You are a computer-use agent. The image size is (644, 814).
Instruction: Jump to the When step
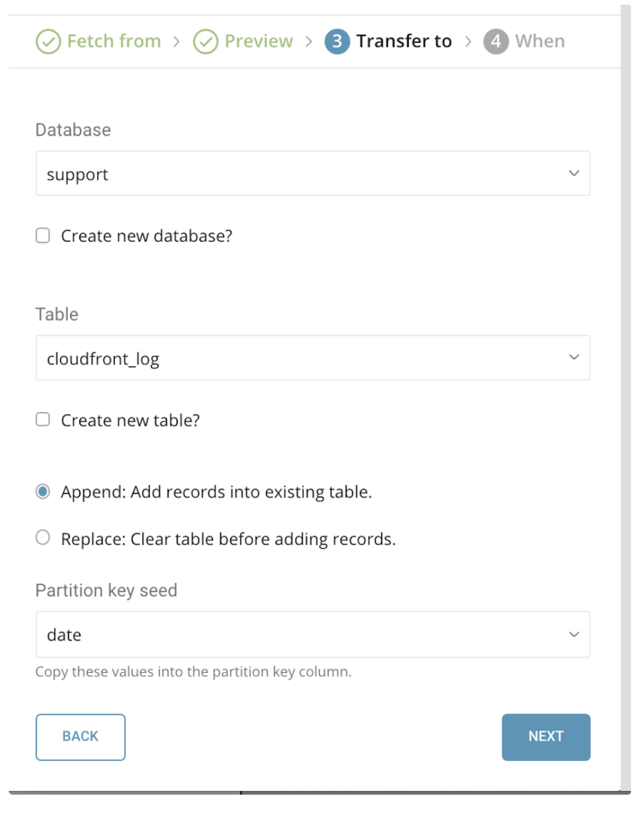540,42
